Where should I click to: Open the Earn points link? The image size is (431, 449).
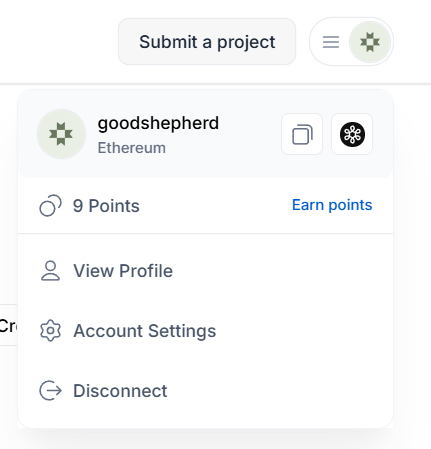(332, 205)
